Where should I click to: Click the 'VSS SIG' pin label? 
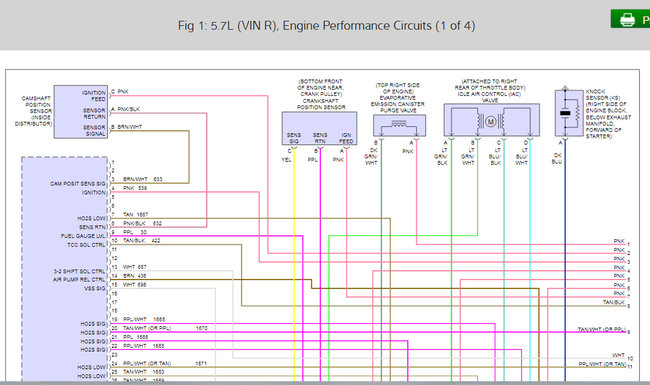[95, 289]
